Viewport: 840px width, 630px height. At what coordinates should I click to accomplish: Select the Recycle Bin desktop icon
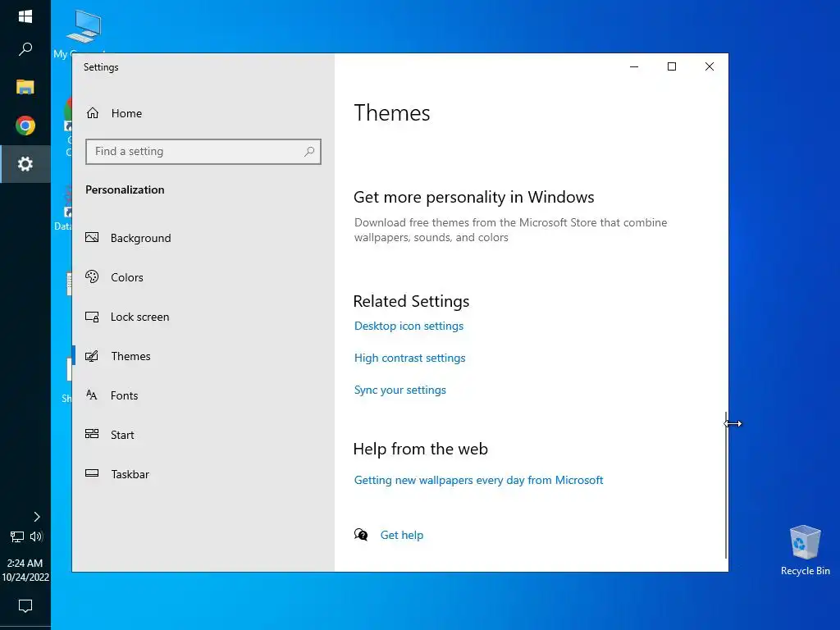pyautogui.click(x=806, y=550)
